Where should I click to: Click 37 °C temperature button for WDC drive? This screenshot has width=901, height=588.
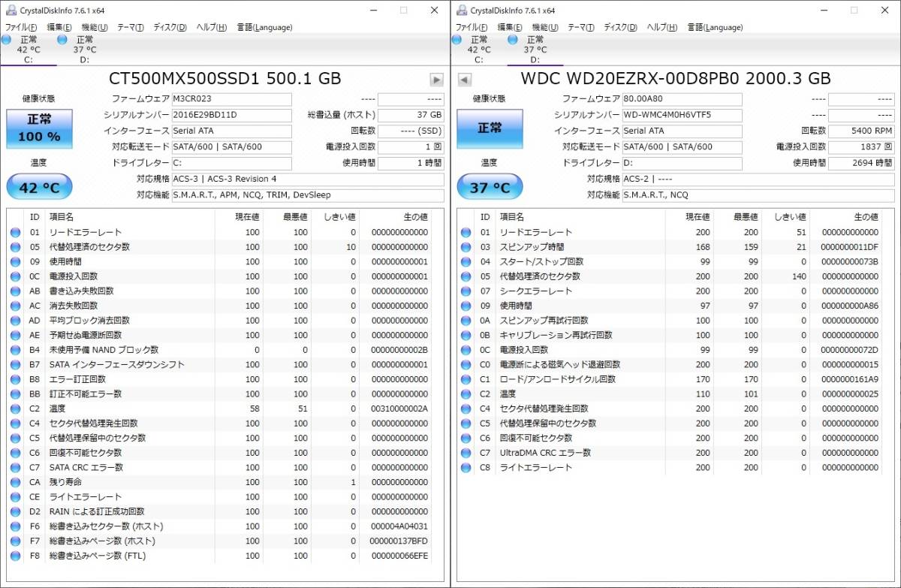490,188
